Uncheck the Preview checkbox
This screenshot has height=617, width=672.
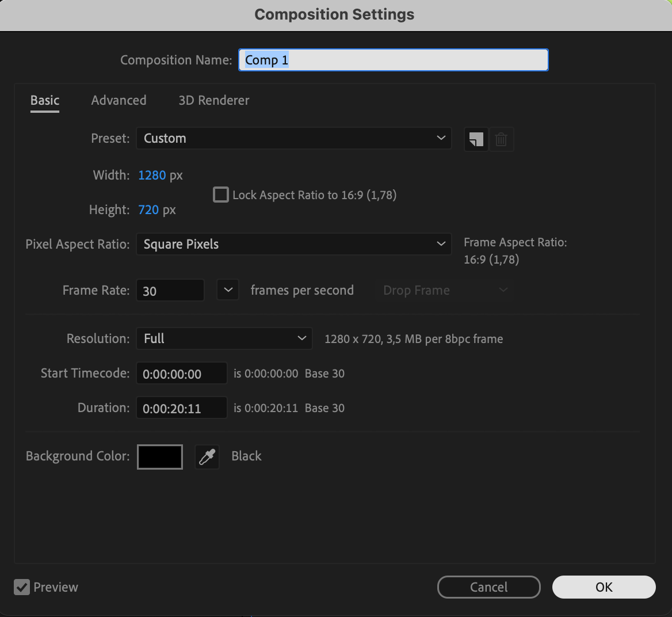22,587
